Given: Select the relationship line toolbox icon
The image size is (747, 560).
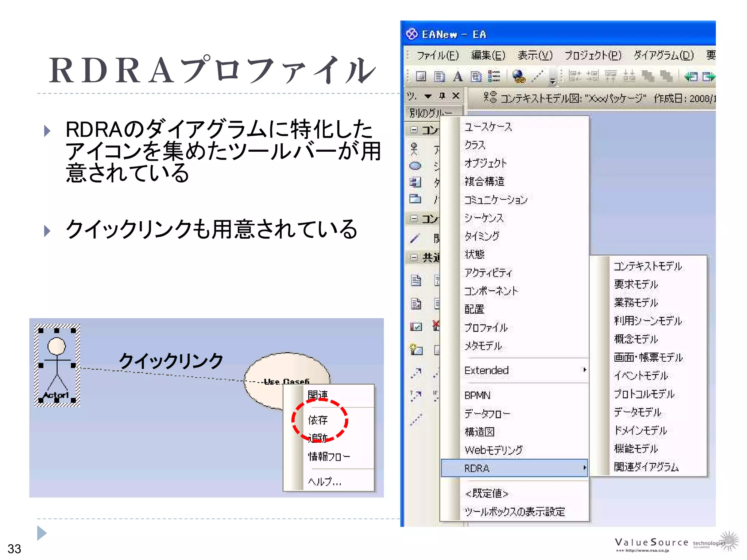Looking at the screenshot, I should (415, 238).
